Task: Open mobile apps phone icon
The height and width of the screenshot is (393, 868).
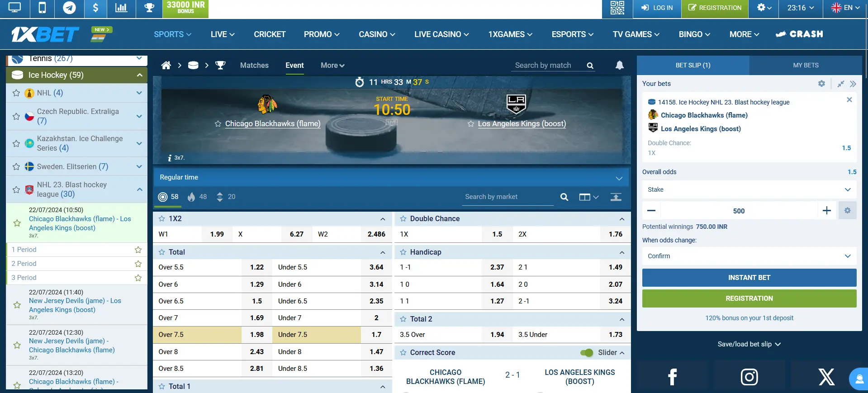Action: point(42,8)
